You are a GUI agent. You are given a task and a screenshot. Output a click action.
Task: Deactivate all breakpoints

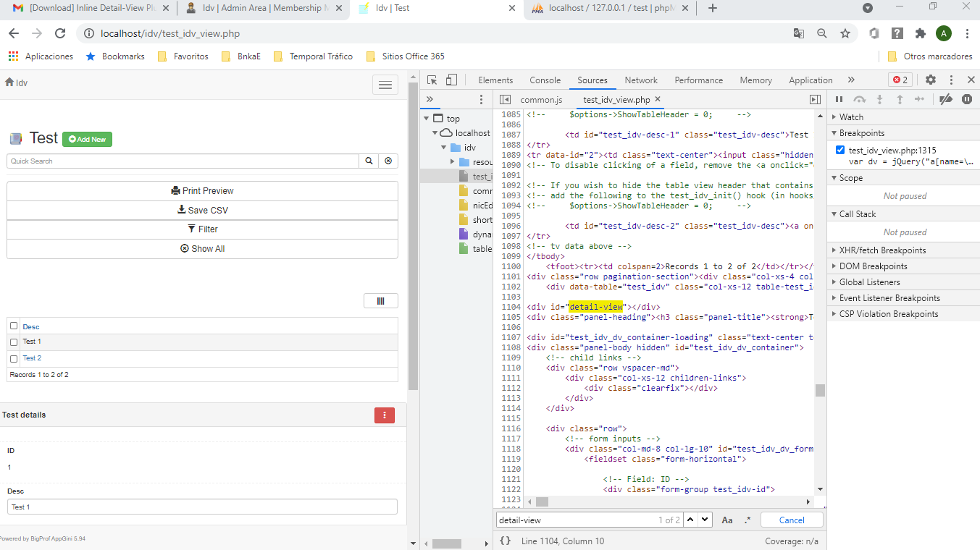(x=946, y=99)
